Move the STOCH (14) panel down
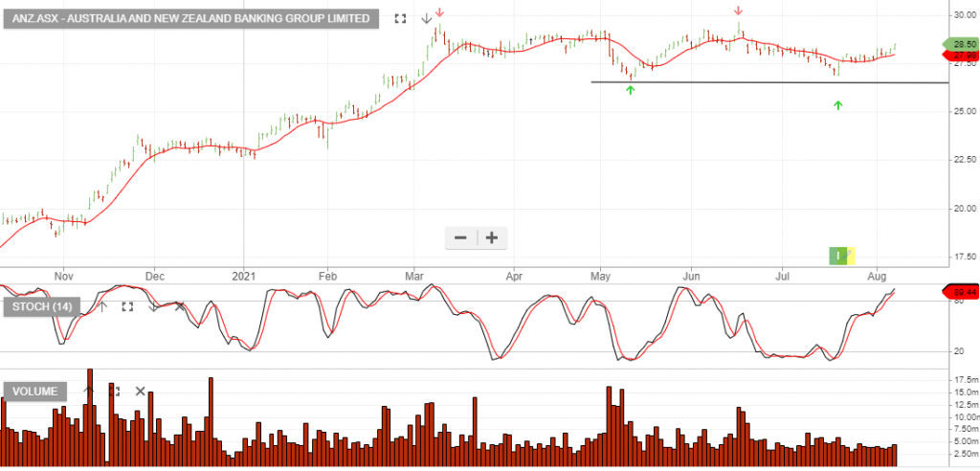 tap(153, 306)
